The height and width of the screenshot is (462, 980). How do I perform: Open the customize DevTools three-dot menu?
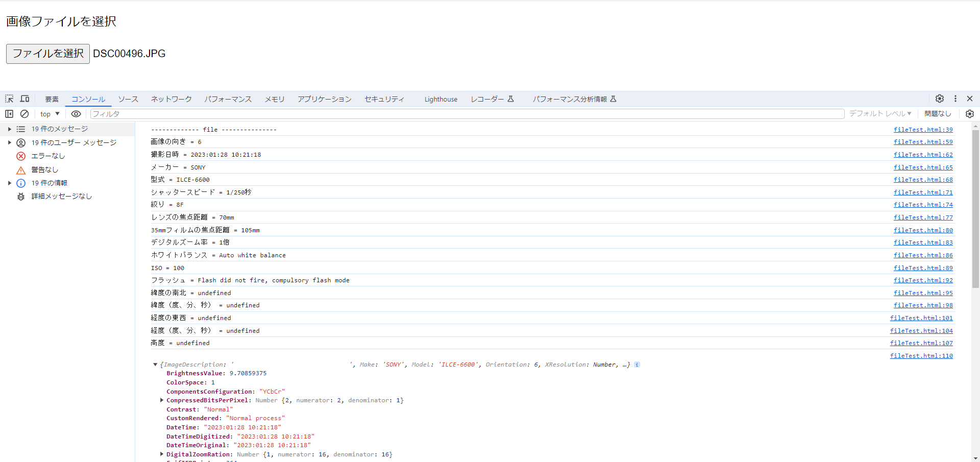tap(955, 99)
